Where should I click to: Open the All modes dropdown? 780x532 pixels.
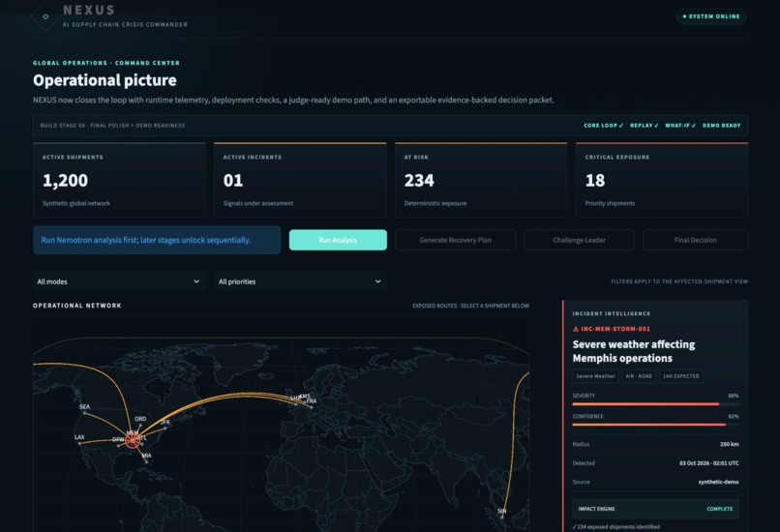(118, 281)
